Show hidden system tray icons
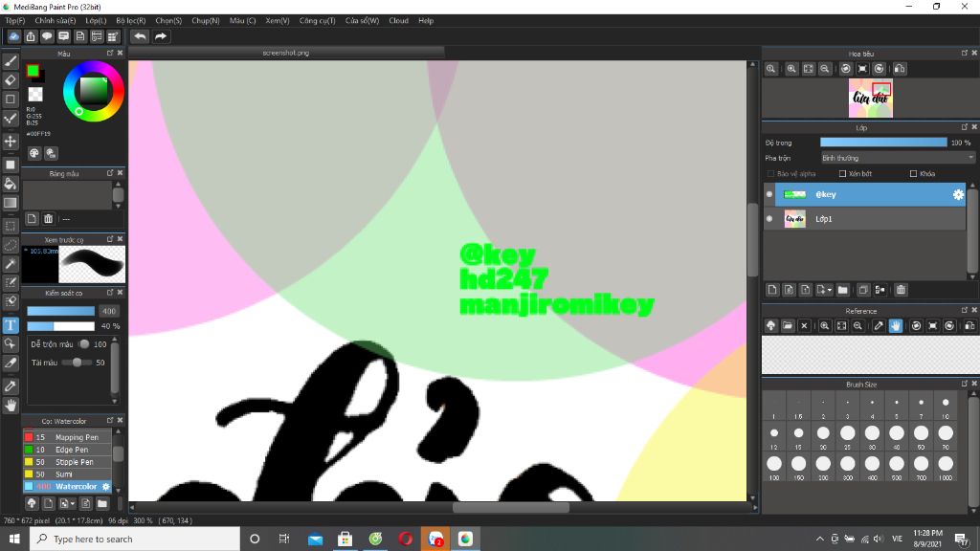This screenshot has width=980, height=551. click(x=819, y=539)
